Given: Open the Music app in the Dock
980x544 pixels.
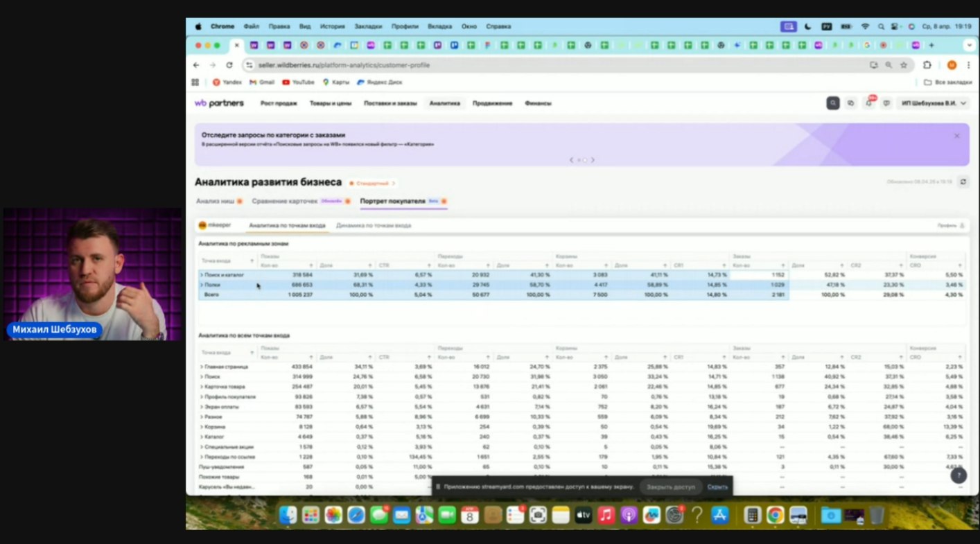Looking at the screenshot, I should click(606, 515).
